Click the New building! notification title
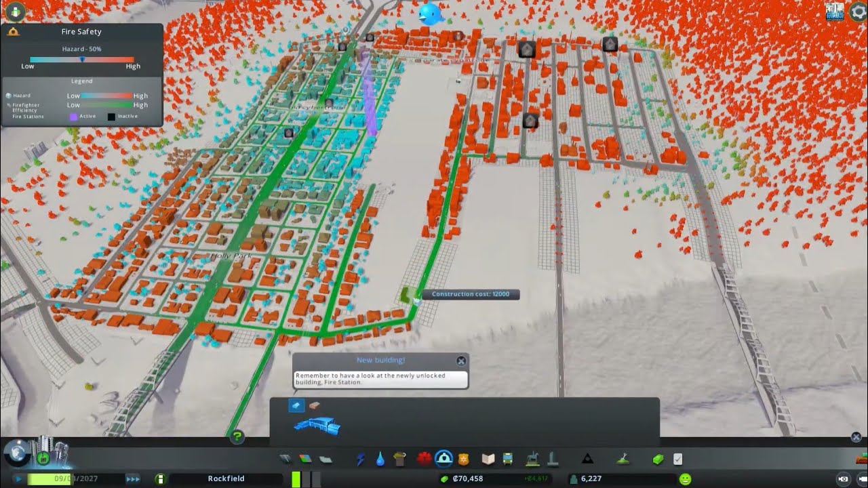This screenshot has width=868, height=488. pos(380,360)
